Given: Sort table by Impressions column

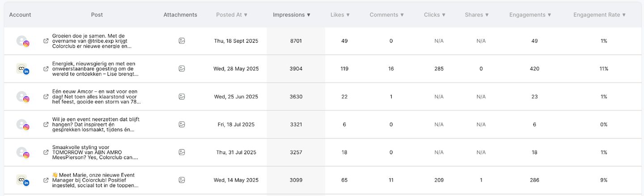Looking at the screenshot, I should click(292, 15).
